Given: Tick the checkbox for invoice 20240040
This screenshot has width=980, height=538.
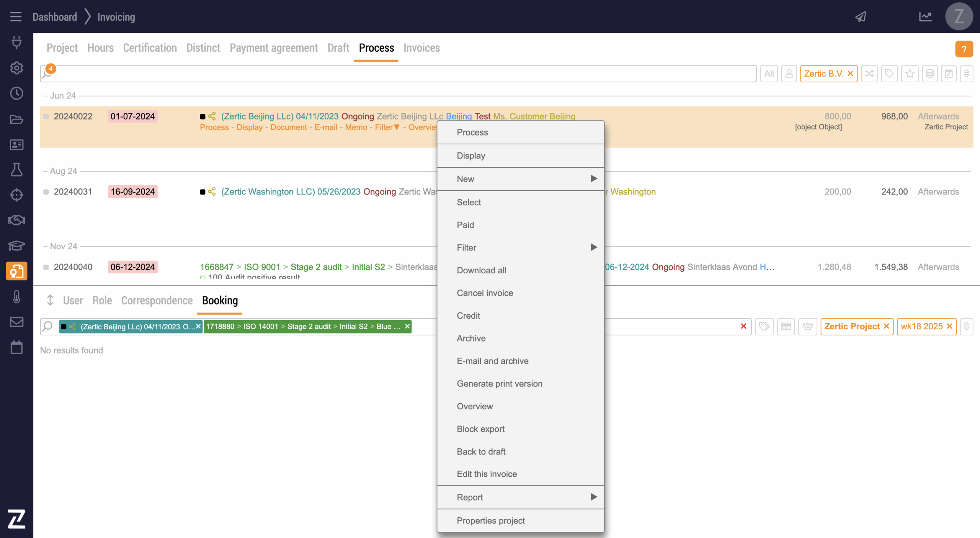Looking at the screenshot, I should click(46, 267).
